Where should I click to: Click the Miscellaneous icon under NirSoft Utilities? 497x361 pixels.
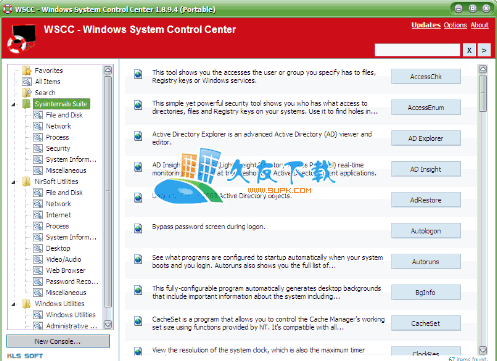(38, 292)
